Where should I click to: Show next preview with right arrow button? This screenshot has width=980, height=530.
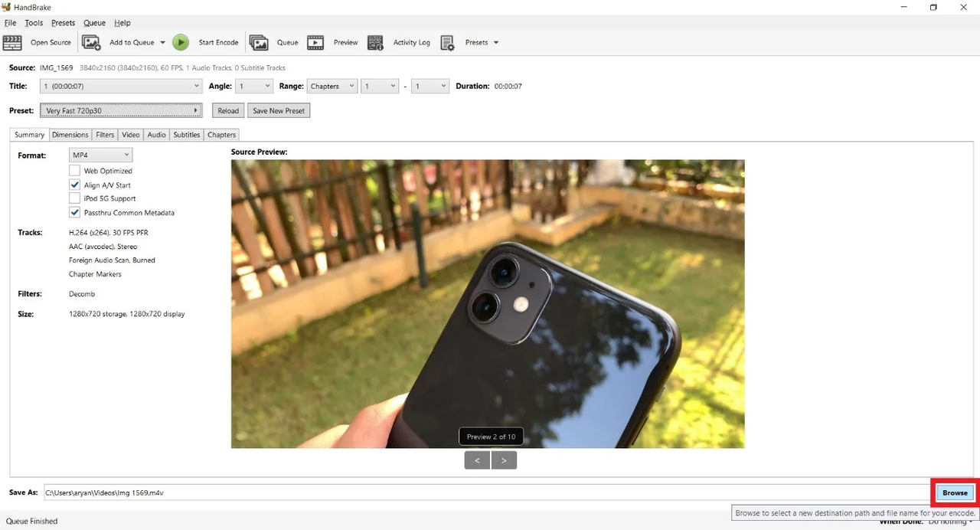coord(504,460)
